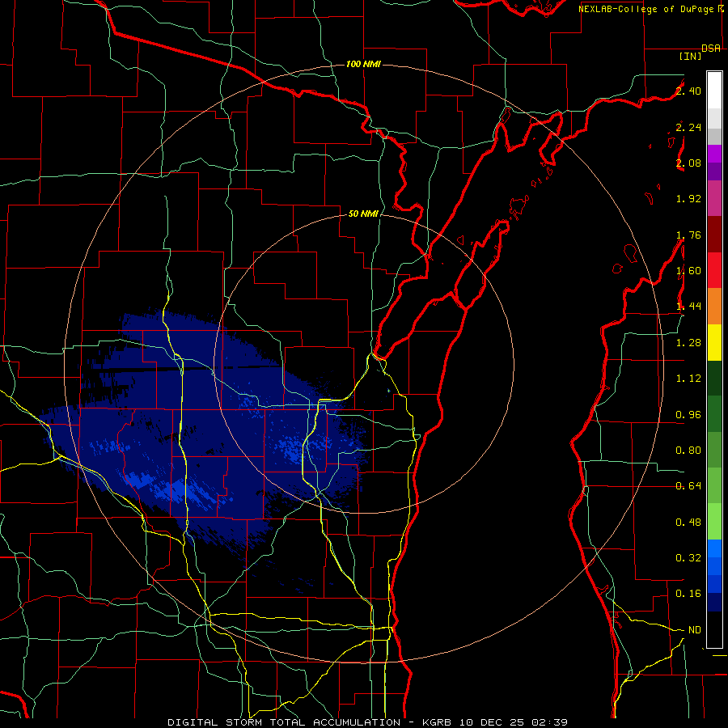The image size is (728, 728).
Task: Pick the magenta legend color swatch
Action: [x=714, y=154]
